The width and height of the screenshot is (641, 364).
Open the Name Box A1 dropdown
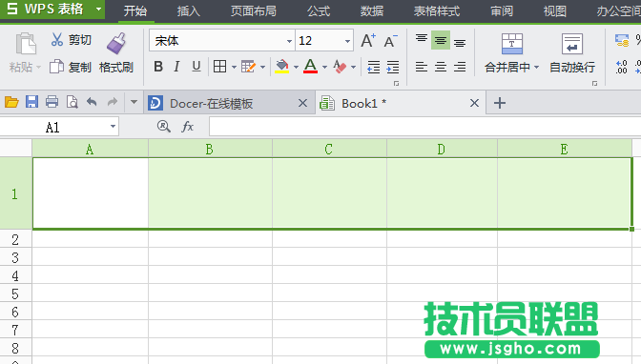point(113,127)
